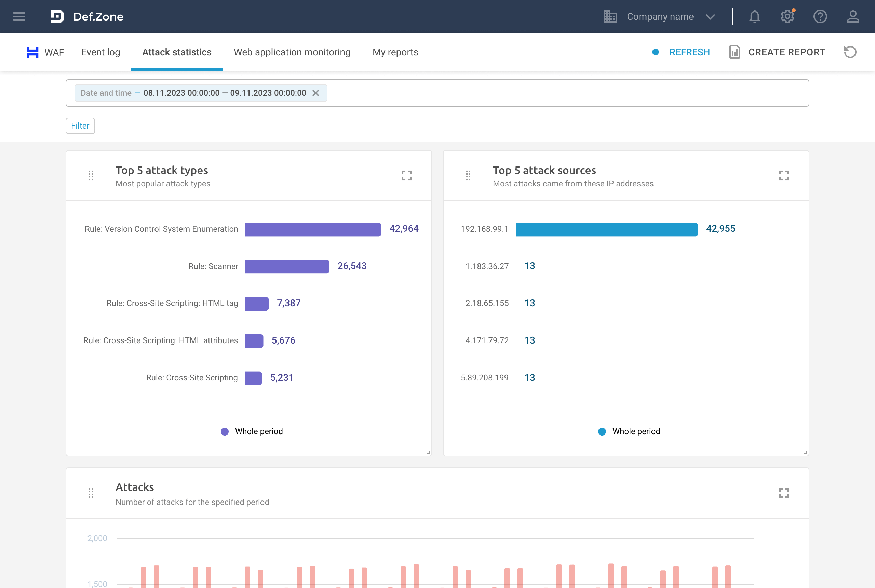
Task: Open the user profile icon
Action: coord(853,16)
